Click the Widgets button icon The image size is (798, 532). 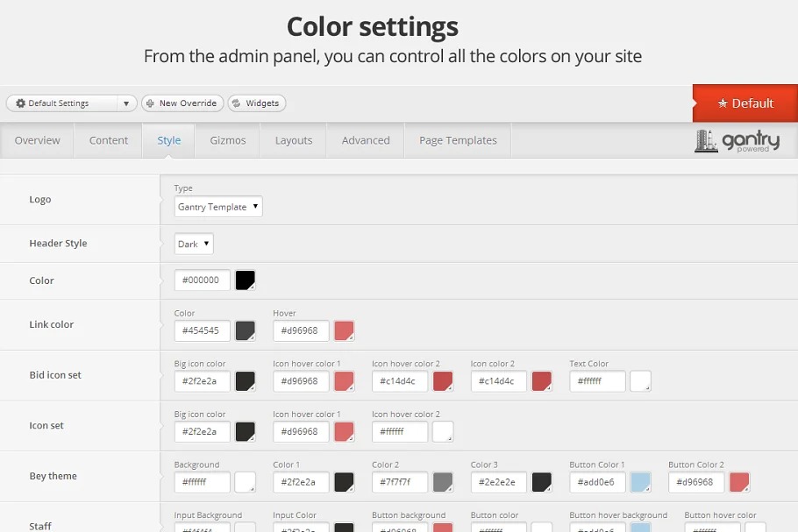click(x=237, y=103)
